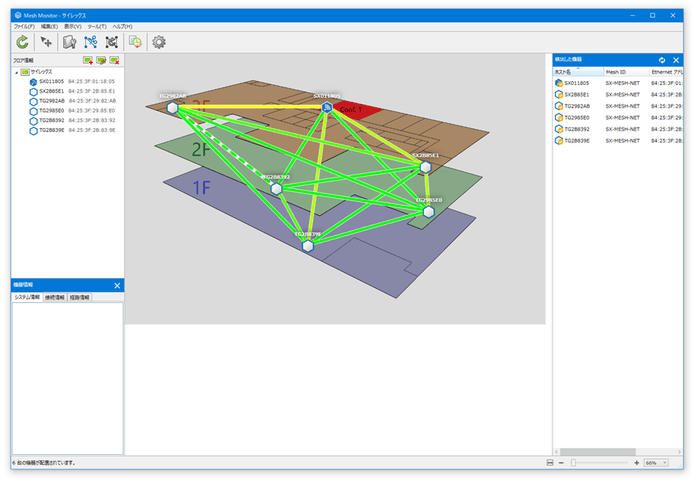This screenshot has height=486, width=700.
Task: Click the network topology toolbar icon
Action: pos(91,42)
